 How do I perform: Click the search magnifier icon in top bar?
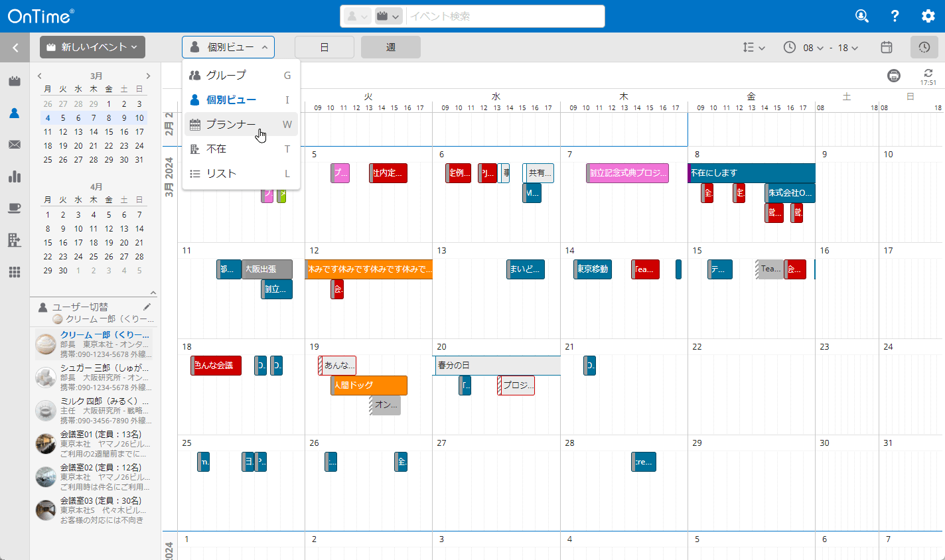pos(862,15)
